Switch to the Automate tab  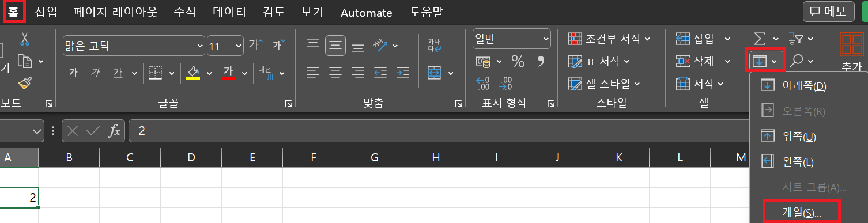pos(366,13)
